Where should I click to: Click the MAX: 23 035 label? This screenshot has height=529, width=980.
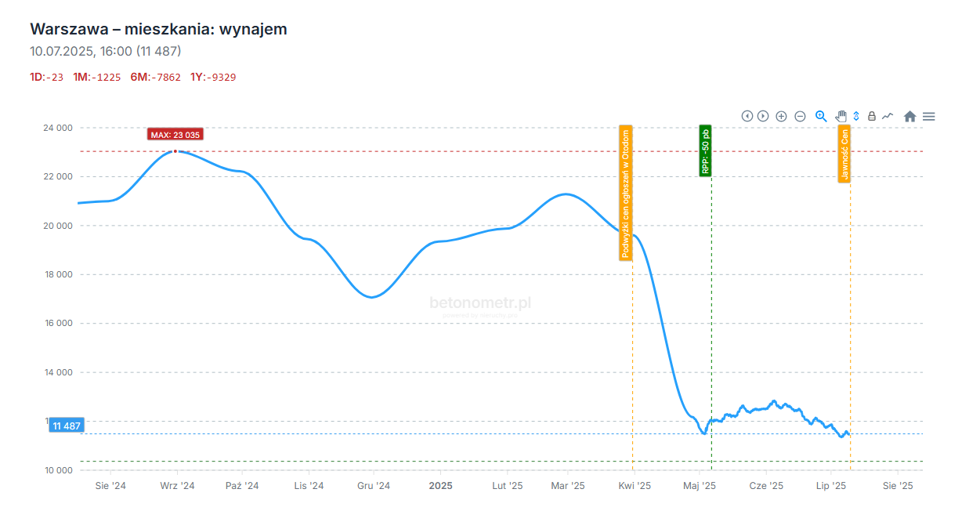click(x=175, y=135)
